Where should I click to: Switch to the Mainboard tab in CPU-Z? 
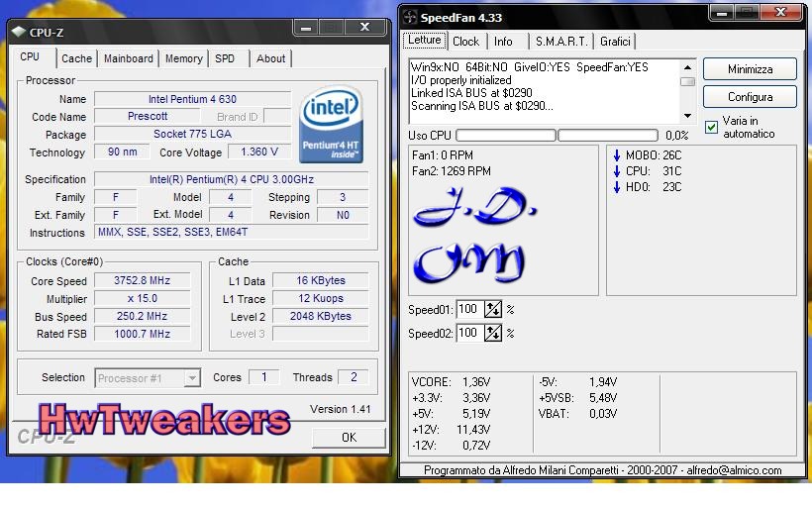(129, 58)
